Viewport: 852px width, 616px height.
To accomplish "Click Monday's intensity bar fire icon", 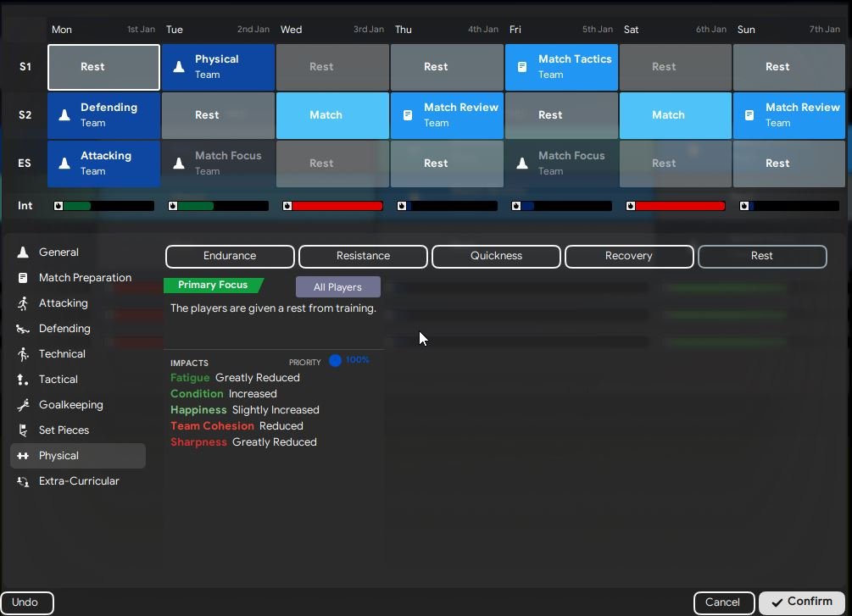I will 58,206.
